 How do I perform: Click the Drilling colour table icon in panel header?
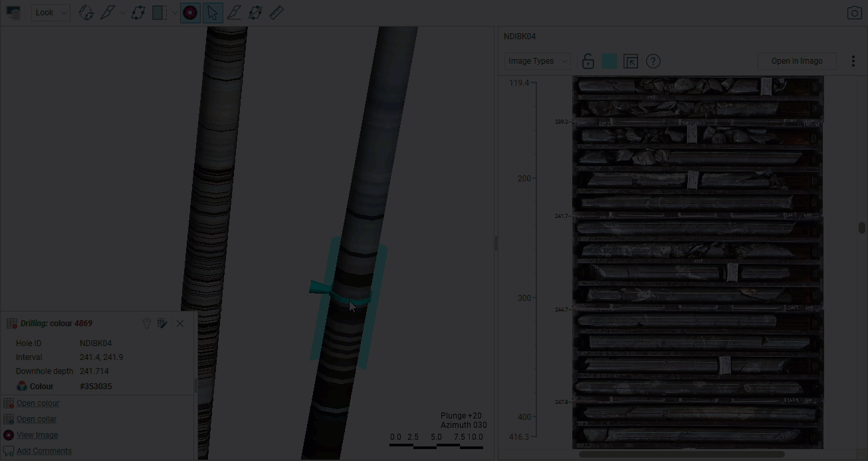click(x=12, y=323)
